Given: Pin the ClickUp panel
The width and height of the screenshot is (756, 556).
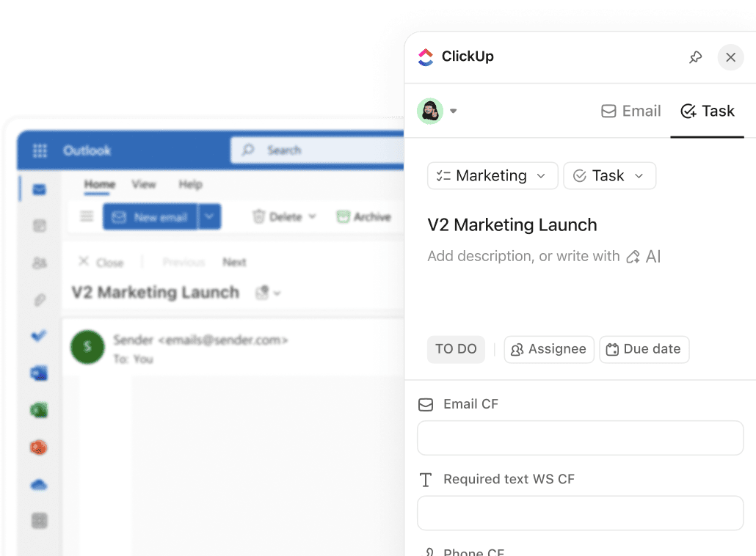Looking at the screenshot, I should click(x=695, y=57).
